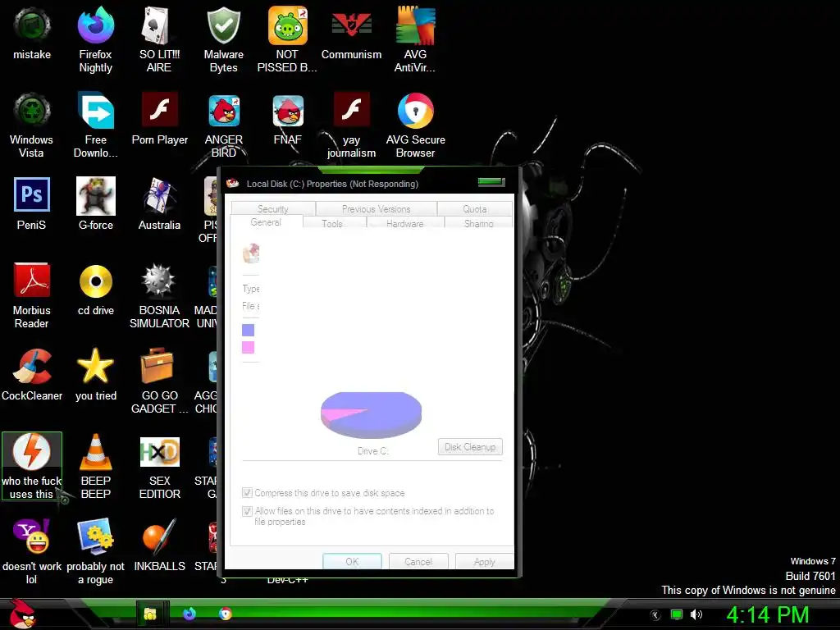Click OK in Local Disk Properties
The image size is (840, 630).
tap(352, 561)
